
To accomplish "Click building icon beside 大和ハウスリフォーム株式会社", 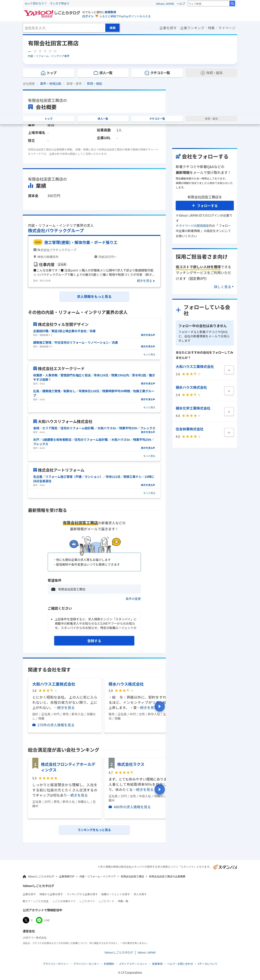I will (x=35, y=421).
